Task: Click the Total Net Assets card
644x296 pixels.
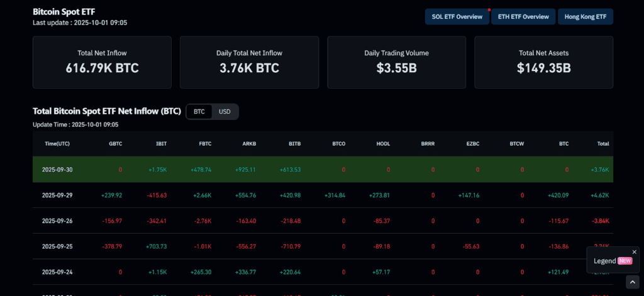Action: click(x=543, y=62)
